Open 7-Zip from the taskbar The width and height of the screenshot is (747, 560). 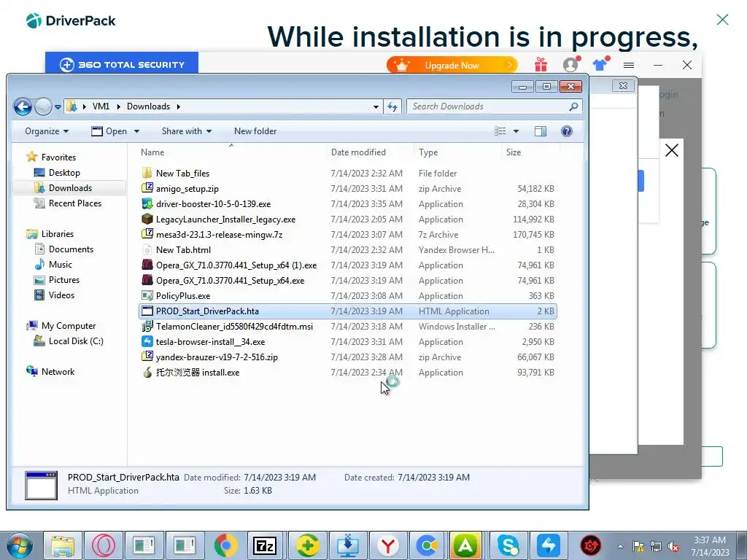[265, 545]
